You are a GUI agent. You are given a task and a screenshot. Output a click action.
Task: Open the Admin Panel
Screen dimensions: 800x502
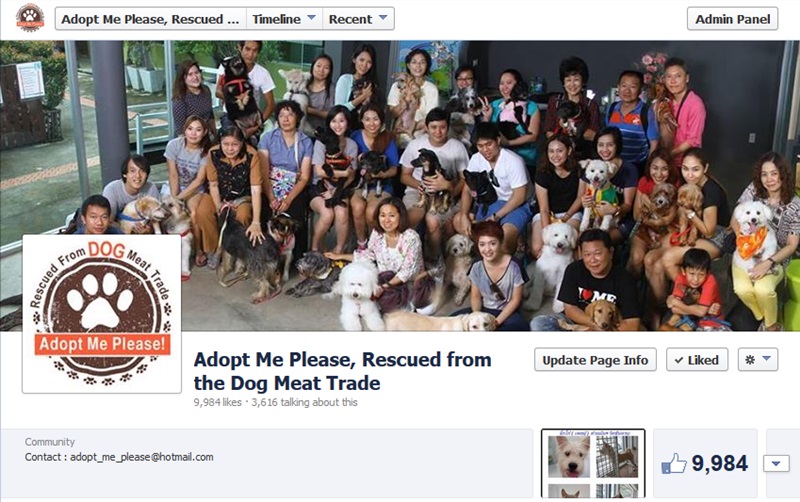[732, 19]
